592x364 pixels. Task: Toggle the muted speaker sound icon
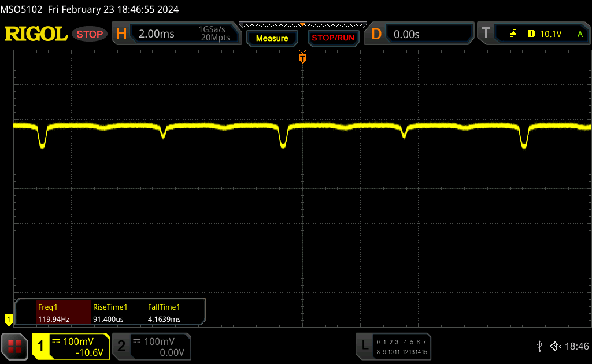coord(556,346)
